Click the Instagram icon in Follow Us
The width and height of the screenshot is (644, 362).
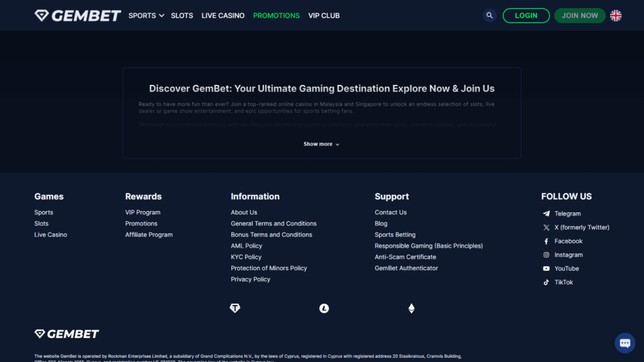point(547,255)
